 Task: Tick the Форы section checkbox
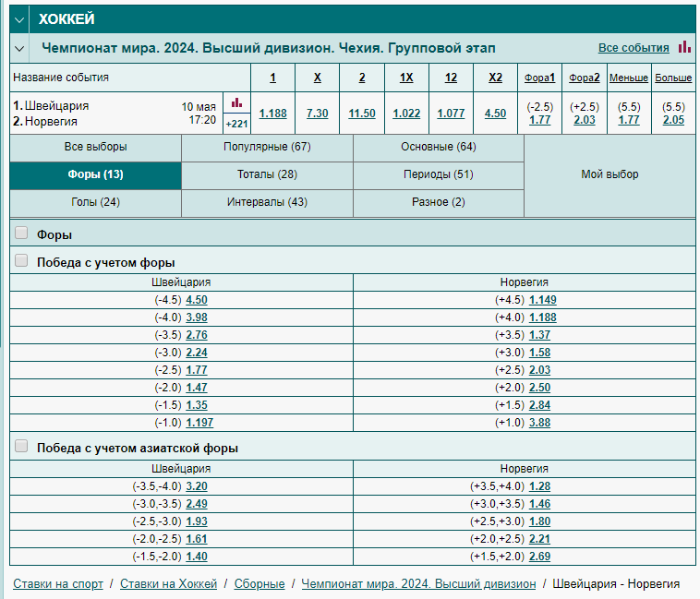[21, 233]
